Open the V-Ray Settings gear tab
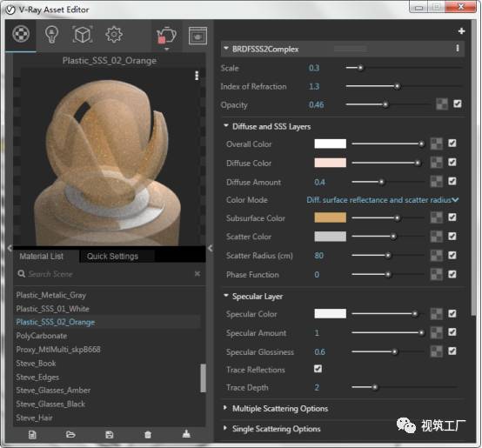 click(114, 35)
